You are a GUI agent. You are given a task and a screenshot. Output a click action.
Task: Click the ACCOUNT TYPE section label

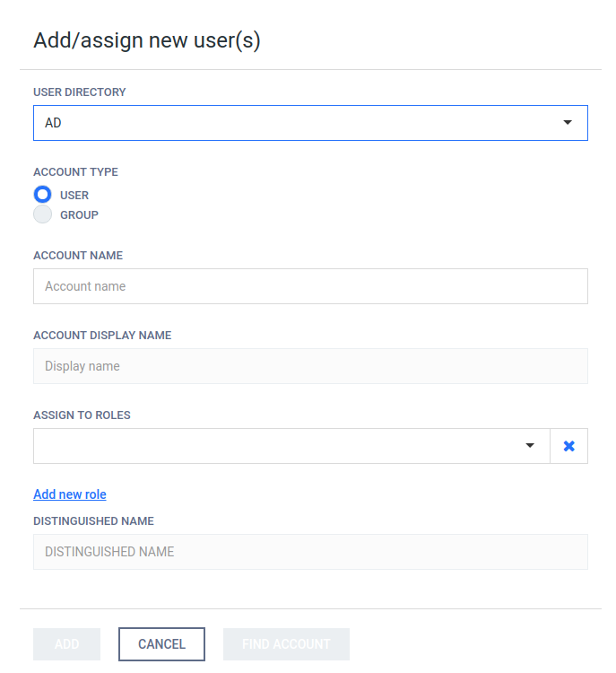point(75,172)
